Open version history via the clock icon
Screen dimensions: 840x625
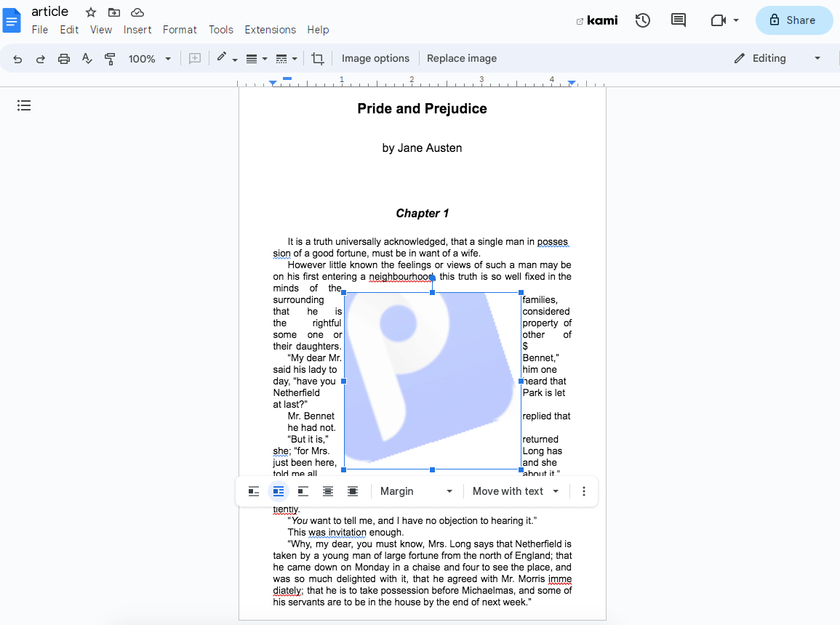click(x=643, y=20)
